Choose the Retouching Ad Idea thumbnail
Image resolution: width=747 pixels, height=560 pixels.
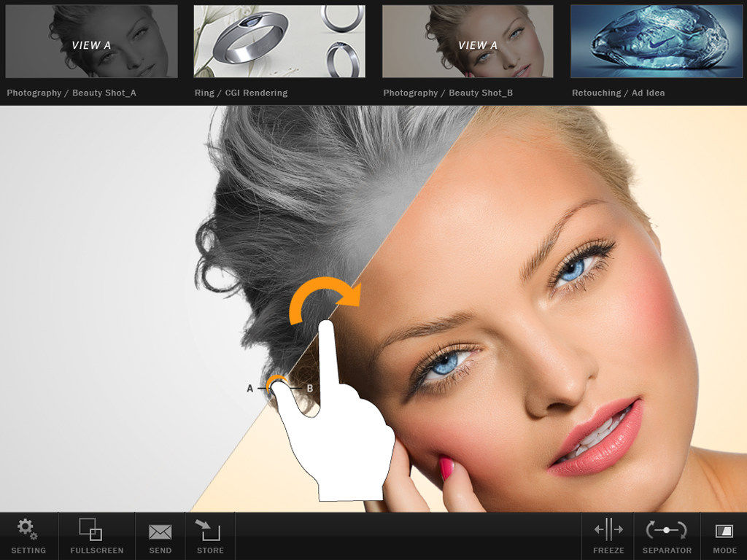(657, 41)
